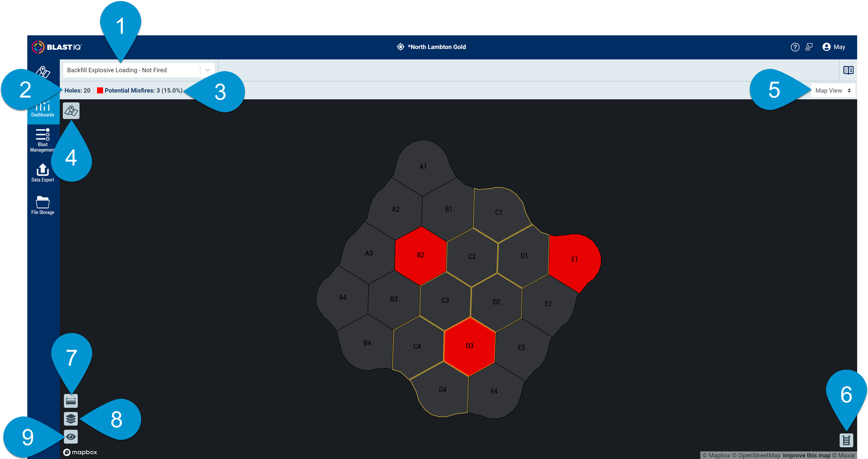This screenshot has width=868, height=459.
Task: Click the 'Holes: 20' text
Action: point(78,91)
